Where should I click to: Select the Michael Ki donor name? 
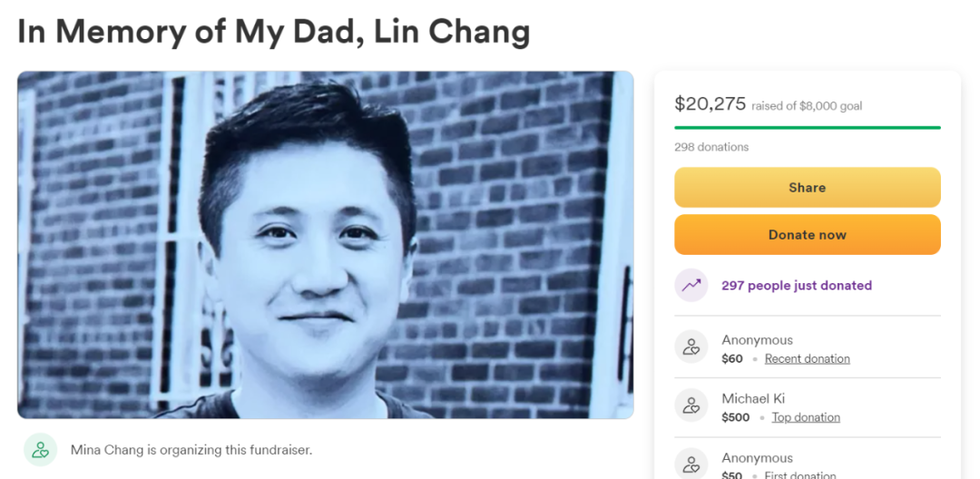coord(753,398)
